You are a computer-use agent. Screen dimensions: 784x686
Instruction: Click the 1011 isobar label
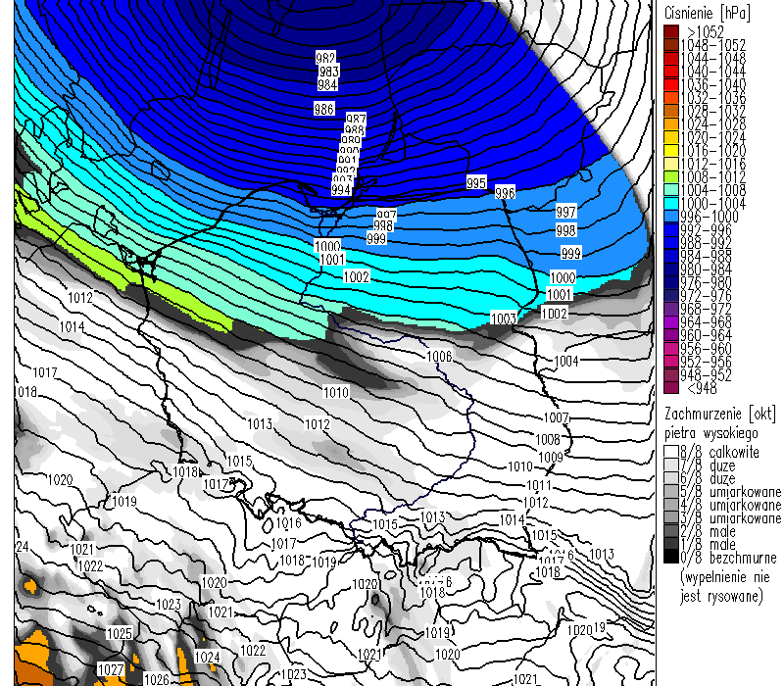point(538,485)
